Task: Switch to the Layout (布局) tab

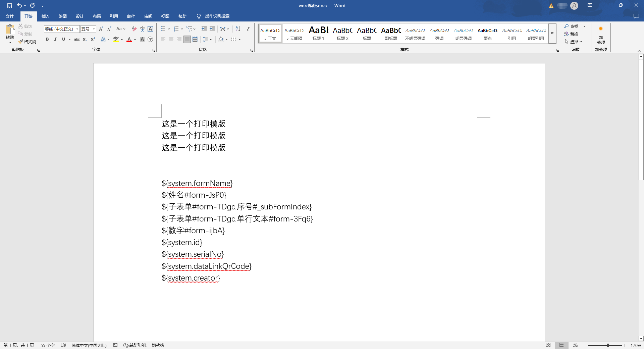Action: coord(97,16)
